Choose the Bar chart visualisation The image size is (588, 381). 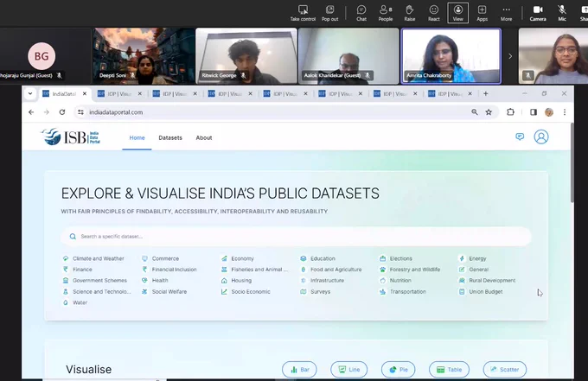tap(299, 370)
